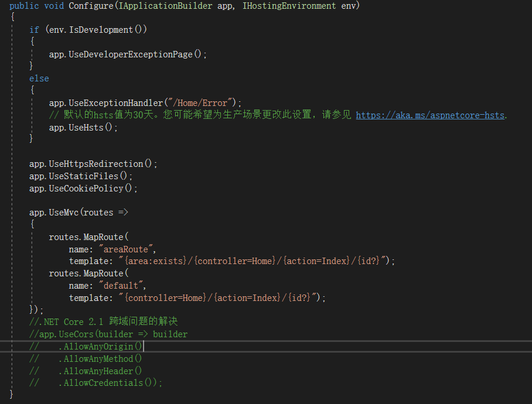The image size is (532, 404).
Task: Click the '.AllowAnyHeader()' commented line
Action: click(x=86, y=371)
